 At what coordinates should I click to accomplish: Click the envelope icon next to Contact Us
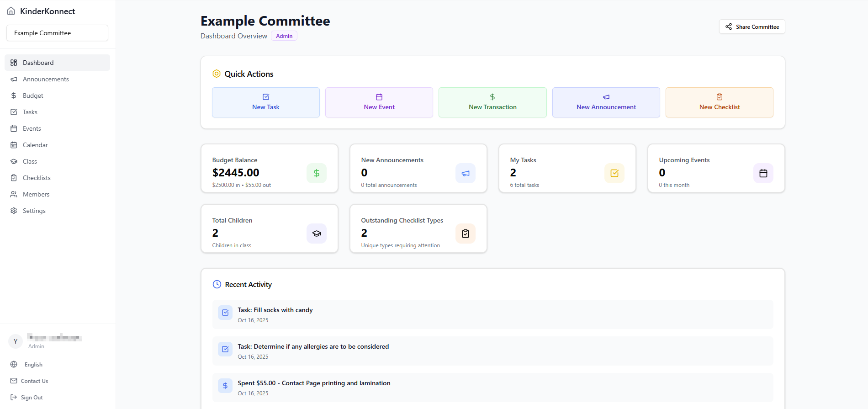click(x=14, y=381)
